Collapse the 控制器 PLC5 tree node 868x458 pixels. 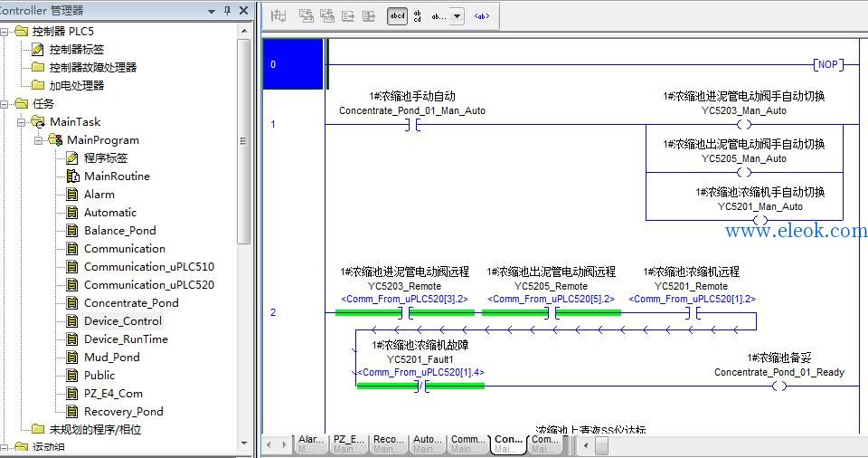(5, 32)
